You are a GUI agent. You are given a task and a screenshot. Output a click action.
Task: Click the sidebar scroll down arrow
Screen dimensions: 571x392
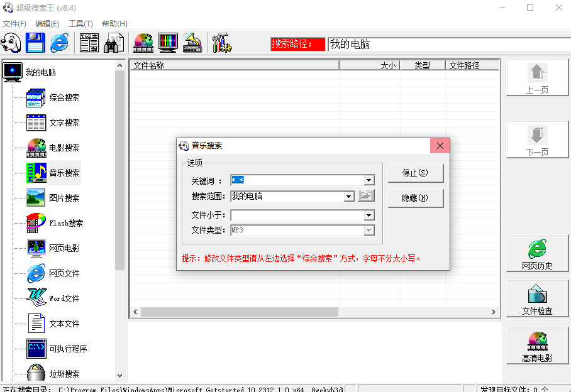click(x=120, y=376)
